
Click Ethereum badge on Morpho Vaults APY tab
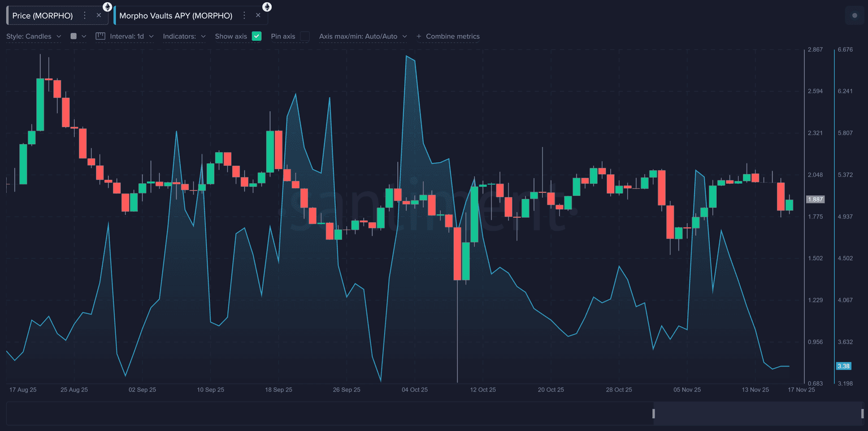(x=267, y=7)
